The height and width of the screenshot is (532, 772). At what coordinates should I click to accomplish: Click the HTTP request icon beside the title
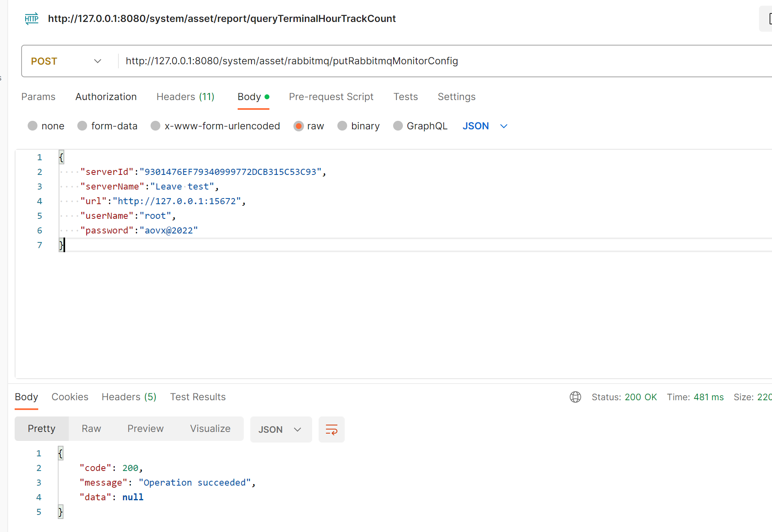[x=31, y=19]
